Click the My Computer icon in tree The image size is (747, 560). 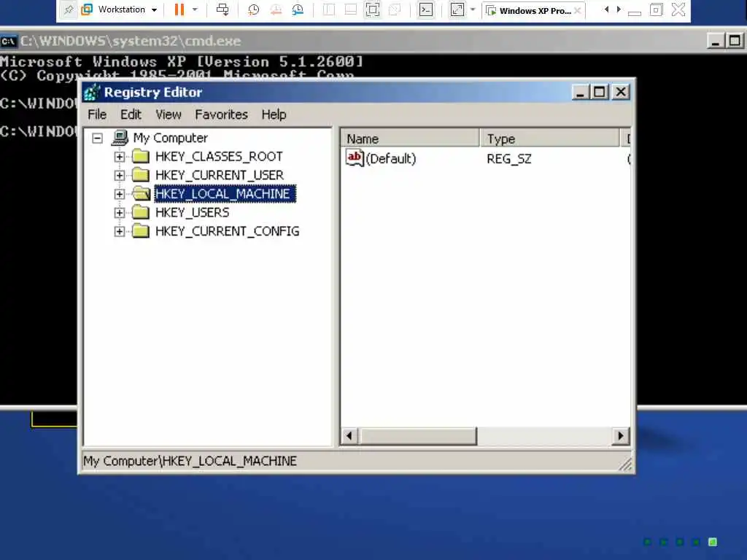(x=120, y=138)
